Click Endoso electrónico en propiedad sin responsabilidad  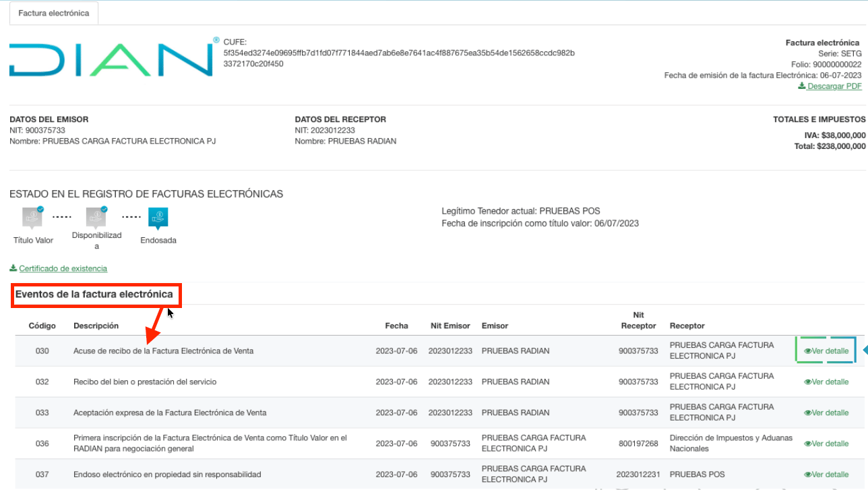167,474
